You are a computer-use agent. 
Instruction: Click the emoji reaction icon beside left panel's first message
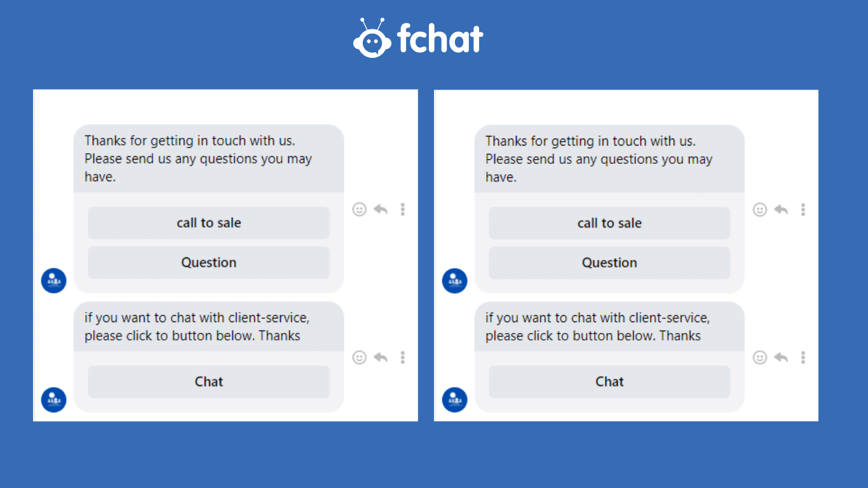pos(360,209)
